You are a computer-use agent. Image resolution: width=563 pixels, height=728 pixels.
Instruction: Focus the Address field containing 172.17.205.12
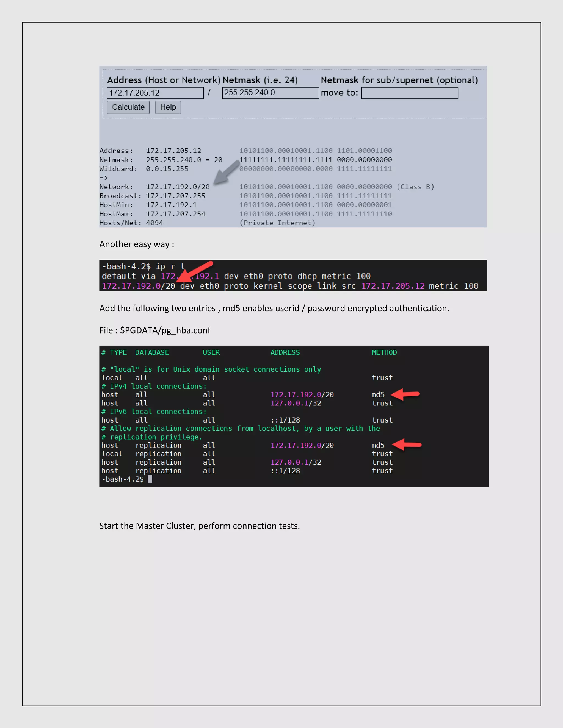pos(155,93)
